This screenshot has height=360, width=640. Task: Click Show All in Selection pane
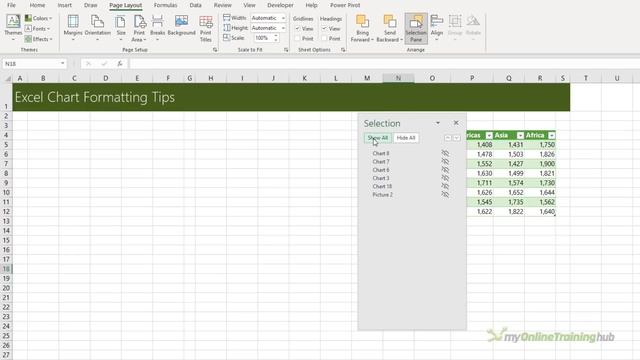click(378, 138)
